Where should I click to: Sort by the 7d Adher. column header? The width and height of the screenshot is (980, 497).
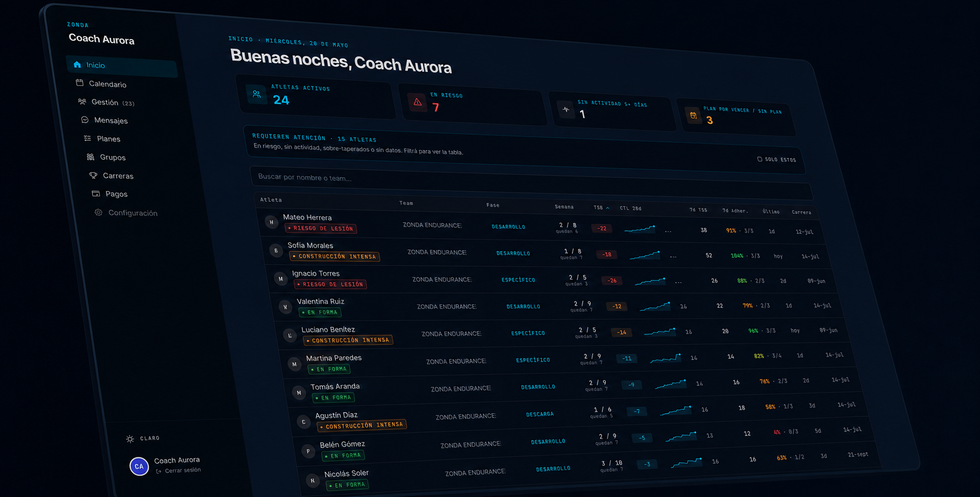click(x=735, y=210)
